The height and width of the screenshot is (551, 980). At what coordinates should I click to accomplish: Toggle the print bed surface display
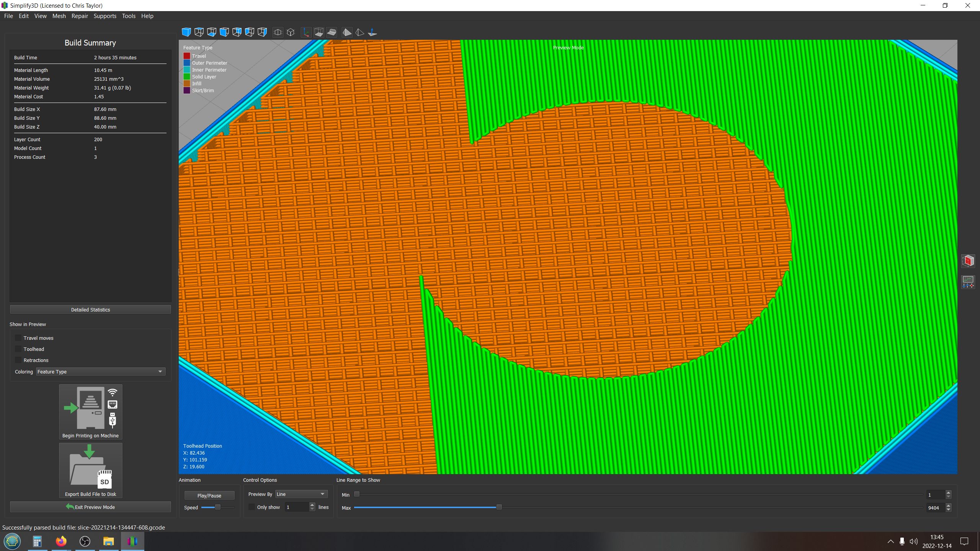pyautogui.click(x=332, y=32)
